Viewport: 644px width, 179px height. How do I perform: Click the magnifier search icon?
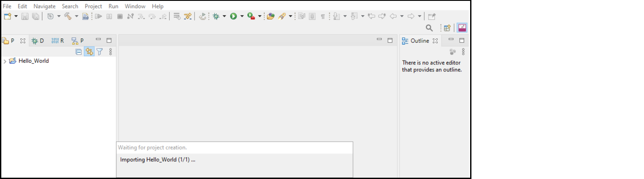click(x=429, y=28)
